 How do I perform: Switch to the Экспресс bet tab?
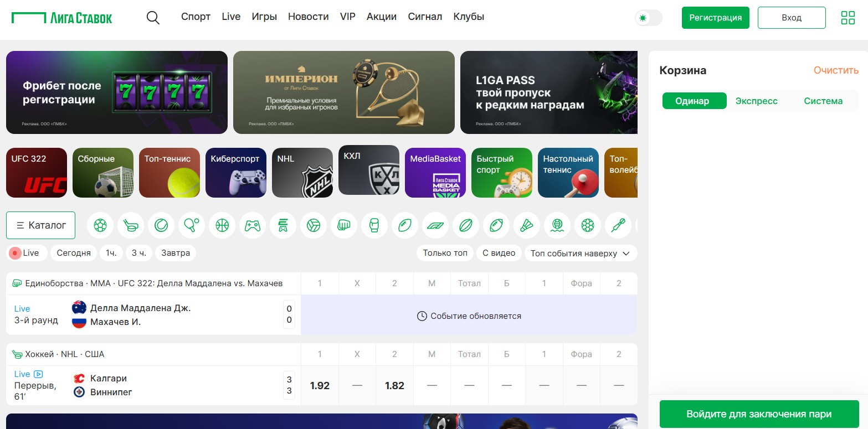tap(757, 101)
